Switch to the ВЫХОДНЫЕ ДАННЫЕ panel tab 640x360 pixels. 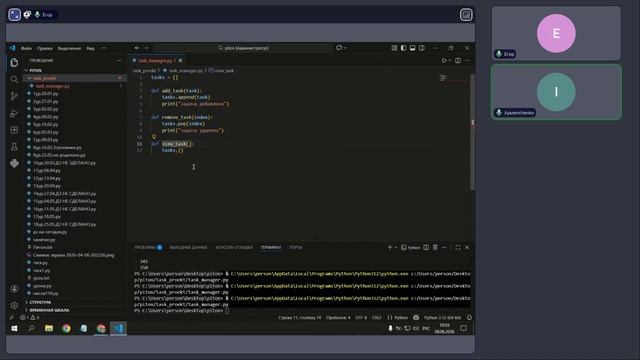pyautogui.click(x=188, y=247)
